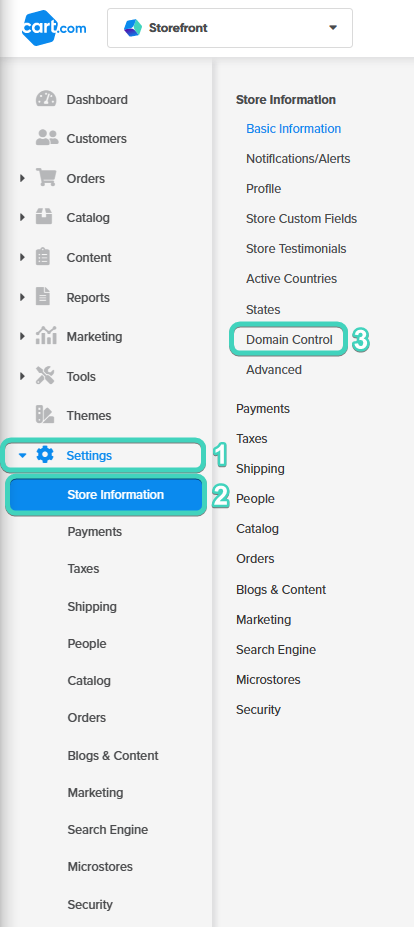Select Store Information in the sidebar
Image resolution: width=414 pixels, height=927 pixels.
(106, 495)
